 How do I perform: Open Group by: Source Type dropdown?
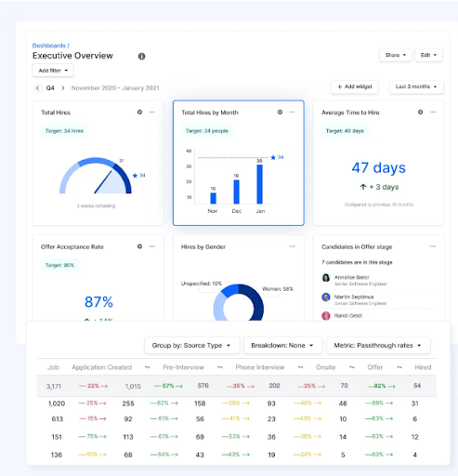[x=191, y=345]
